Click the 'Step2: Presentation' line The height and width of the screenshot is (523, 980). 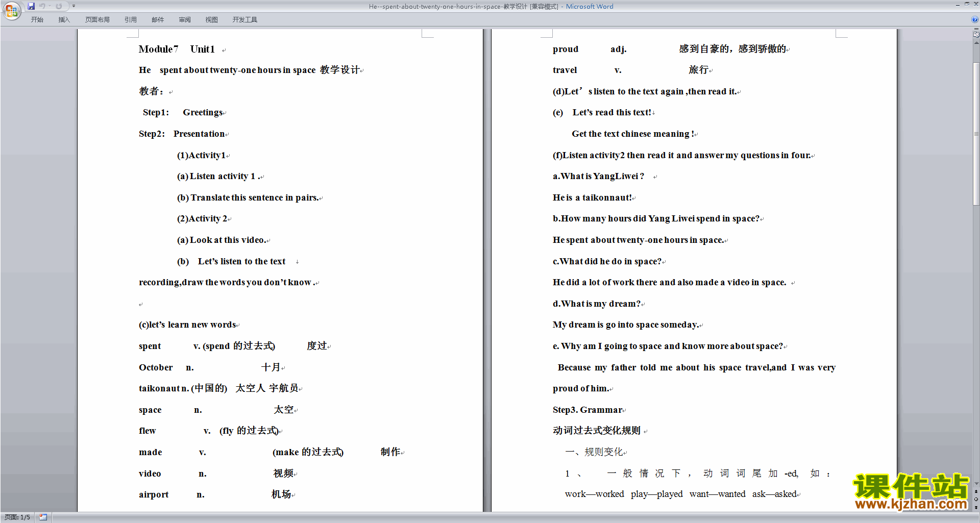[182, 134]
